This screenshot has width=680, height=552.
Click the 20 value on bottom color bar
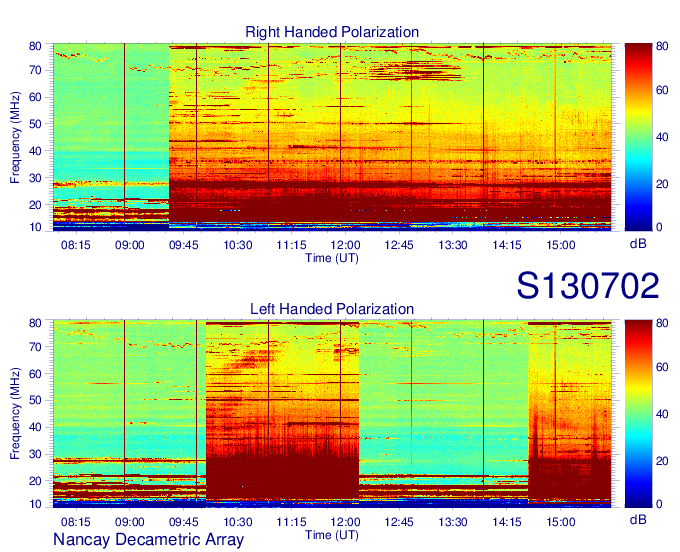point(662,461)
